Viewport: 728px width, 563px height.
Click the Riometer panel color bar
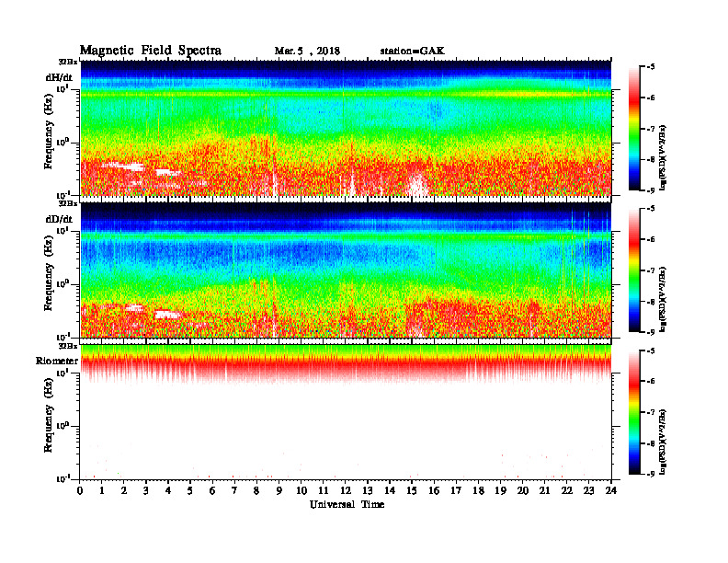coord(634,412)
